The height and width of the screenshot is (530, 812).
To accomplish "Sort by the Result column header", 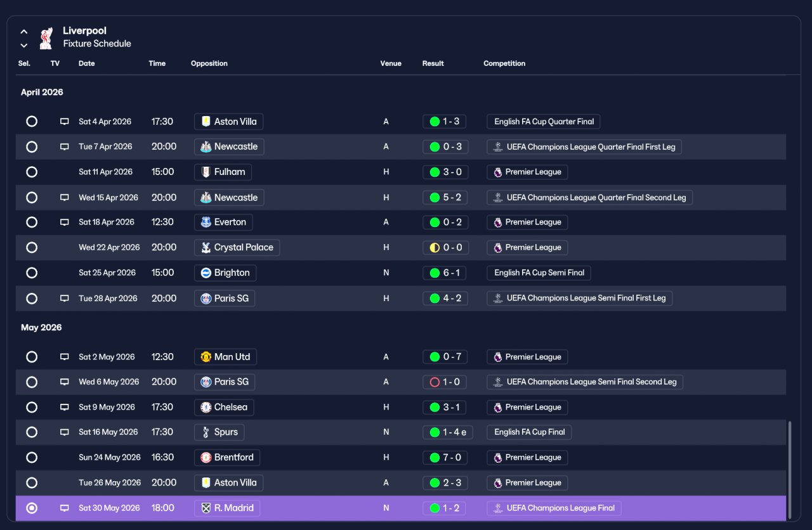I will [433, 63].
